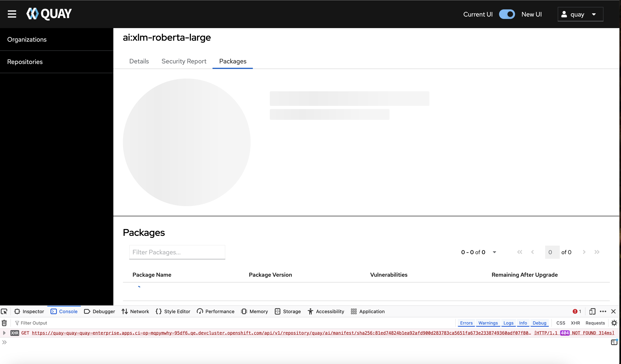The height and width of the screenshot is (364, 621).
Task: Open console settings gear icon
Action: click(614, 323)
